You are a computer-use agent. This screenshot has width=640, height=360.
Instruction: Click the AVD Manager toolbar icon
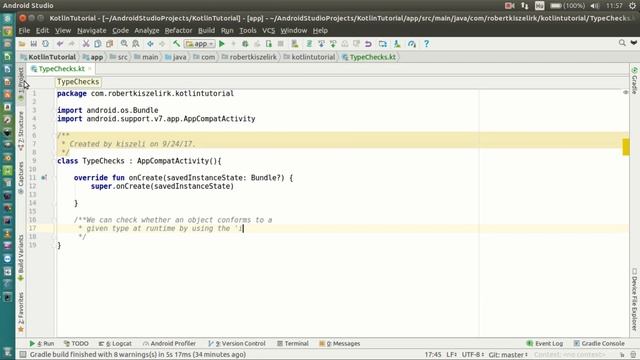pos(295,44)
